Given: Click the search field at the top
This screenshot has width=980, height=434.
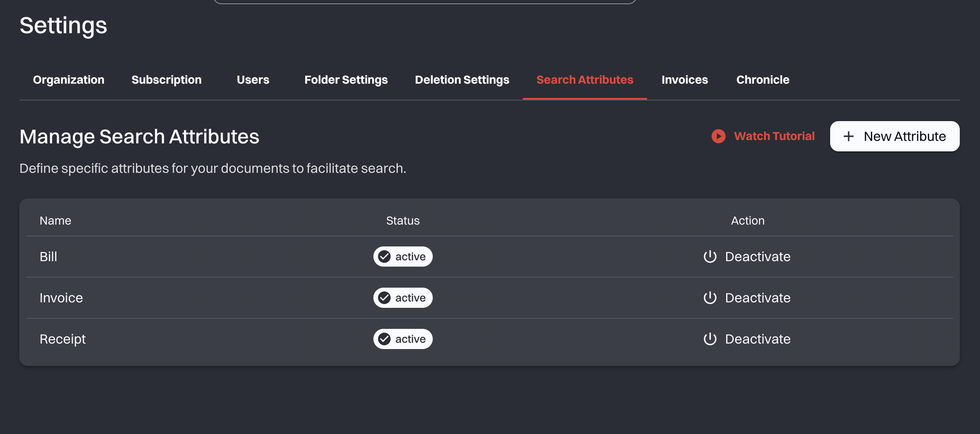Looking at the screenshot, I should click(x=425, y=1).
